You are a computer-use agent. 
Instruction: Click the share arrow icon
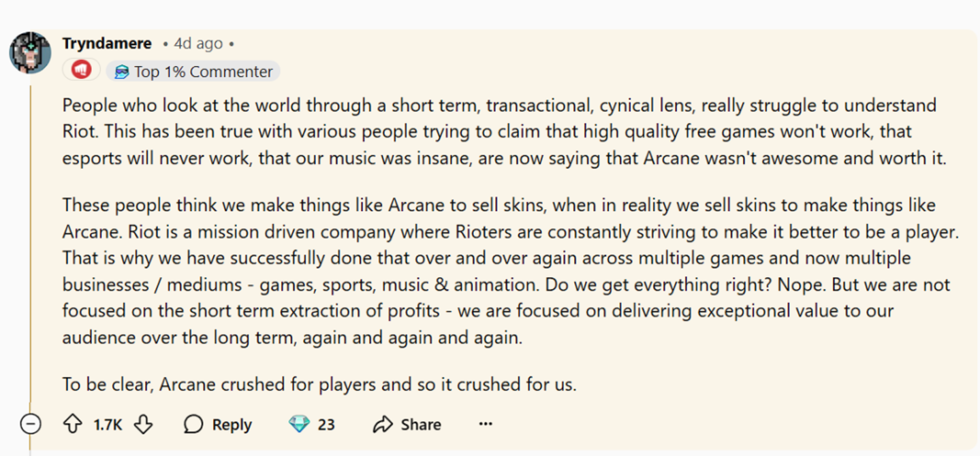[x=383, y=425]
